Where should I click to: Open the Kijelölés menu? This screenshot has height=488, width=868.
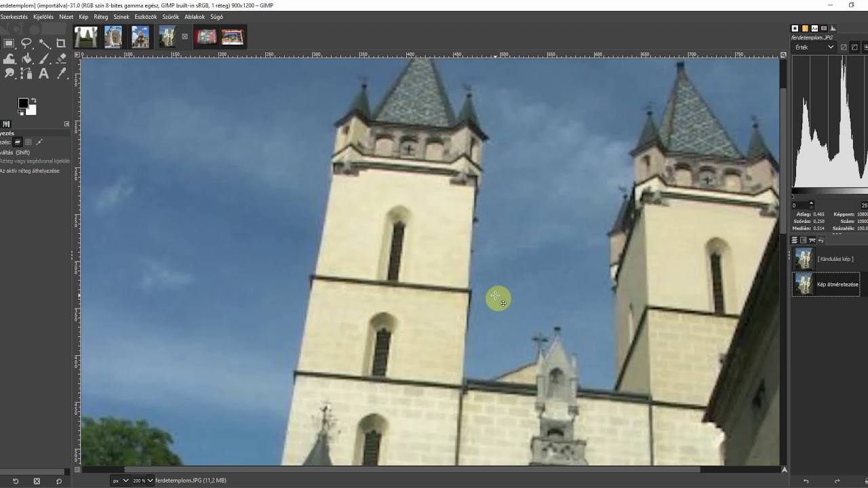43,16
